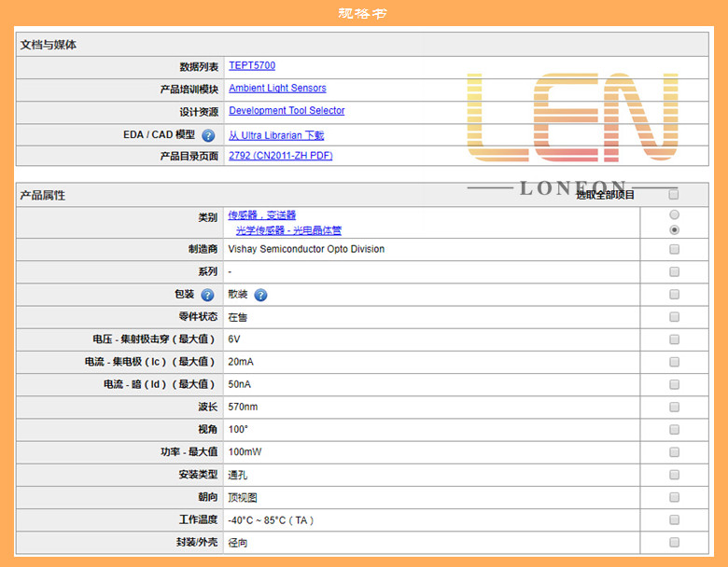Viewport: 728px width, 567px height.
Task: Click the 产品属性 section header
Action: point(43,195)
